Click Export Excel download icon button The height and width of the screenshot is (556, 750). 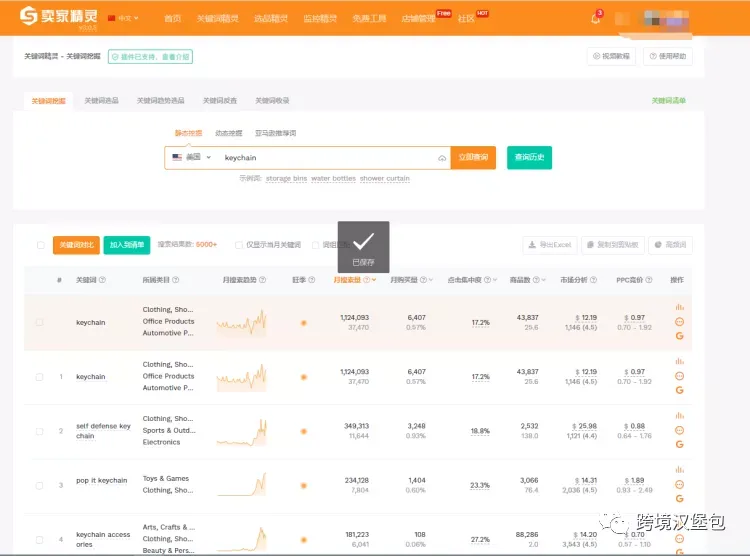(x=550, y=245)
